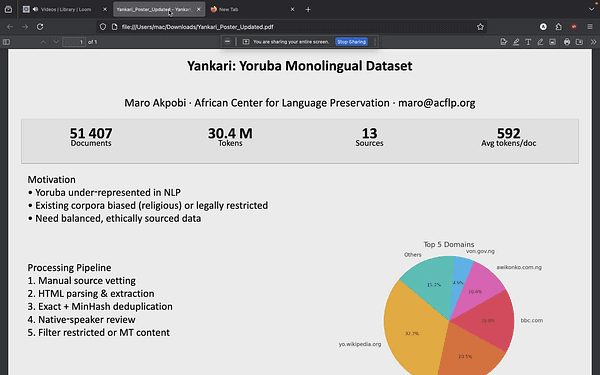Save the PDF with the download icon
600x375 pixels.
click(x=579, y=42)
